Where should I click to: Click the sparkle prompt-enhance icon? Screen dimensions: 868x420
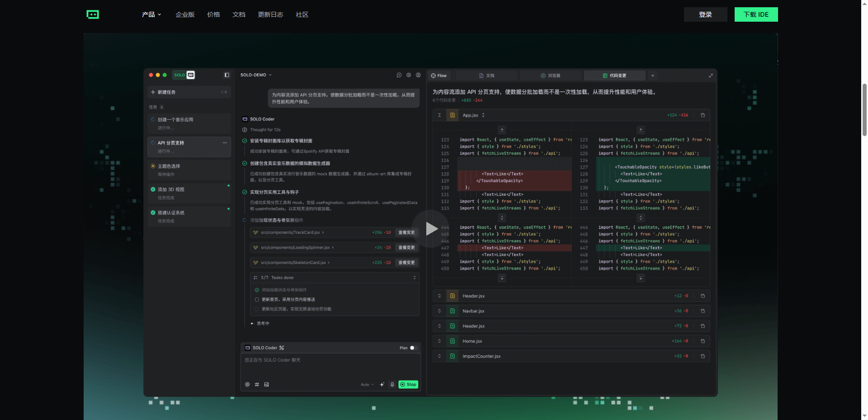tap(382, 384)
